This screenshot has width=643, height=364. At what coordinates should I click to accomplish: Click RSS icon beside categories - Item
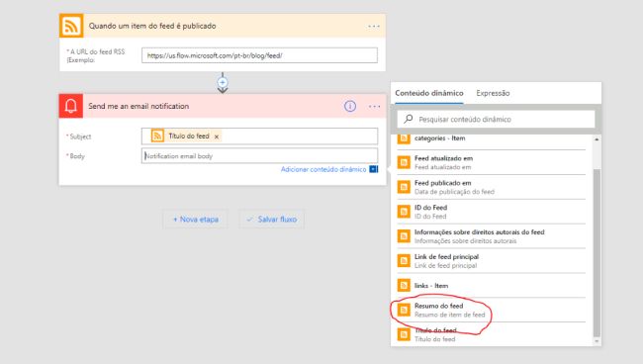pos(404,138)
